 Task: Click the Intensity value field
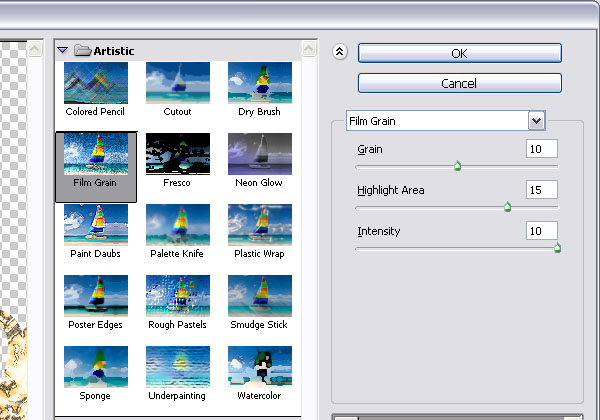(x=541, y=231)
